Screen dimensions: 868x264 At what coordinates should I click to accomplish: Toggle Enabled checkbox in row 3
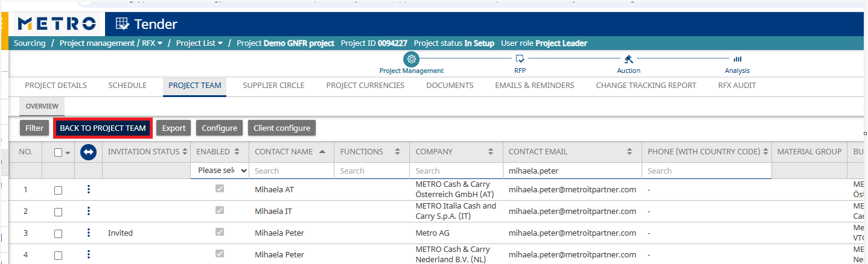click(220, 232)
